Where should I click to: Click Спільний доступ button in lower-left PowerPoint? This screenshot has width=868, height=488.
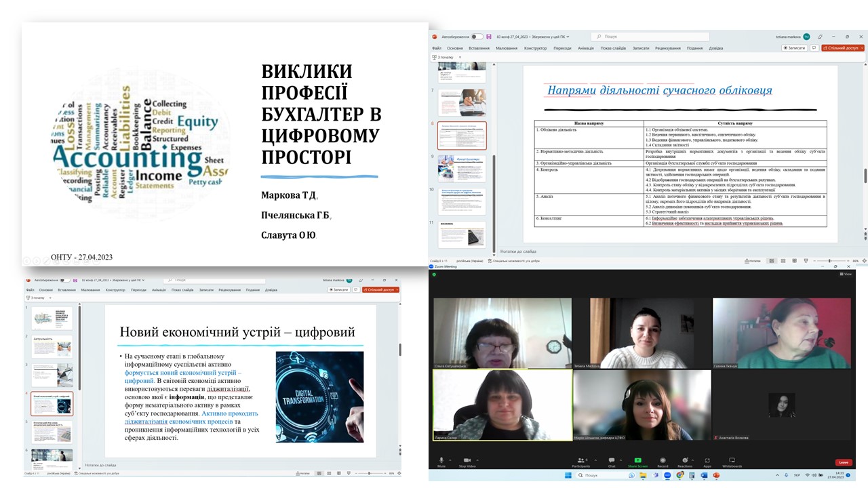[x=380, y=289]
